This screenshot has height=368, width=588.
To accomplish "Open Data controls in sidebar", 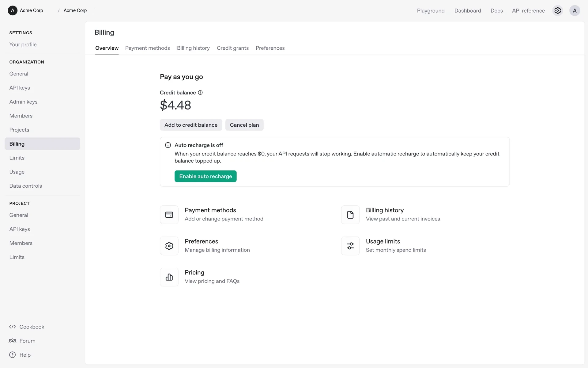I will (x=42, y=186).
